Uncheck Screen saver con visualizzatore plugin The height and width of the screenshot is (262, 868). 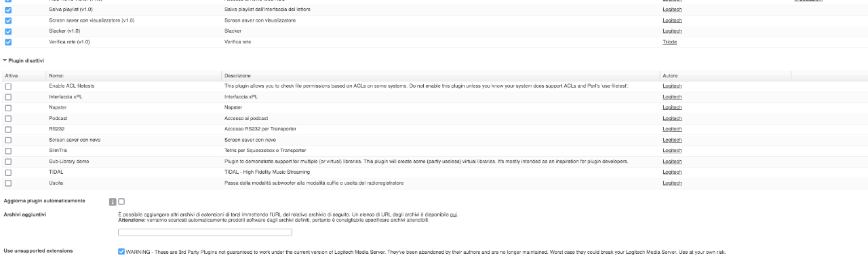click(8, 20)
